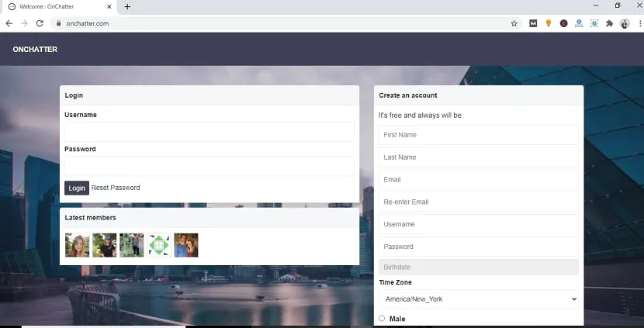Click the signup Password field
The image size is (644, 328).
click(x=479, y=247)
